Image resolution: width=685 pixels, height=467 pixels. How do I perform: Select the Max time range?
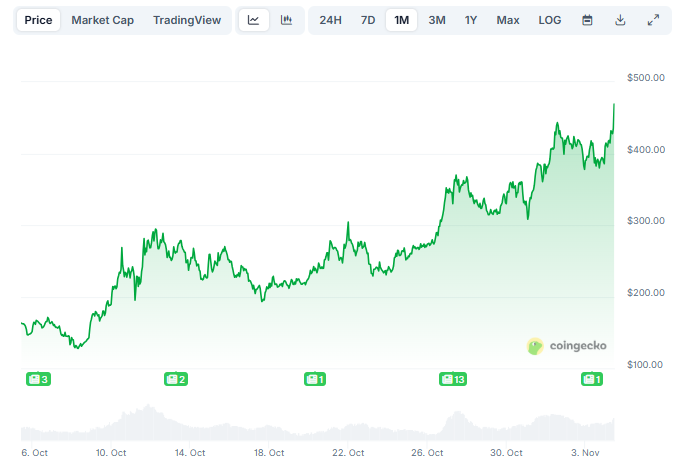point(508,20)
